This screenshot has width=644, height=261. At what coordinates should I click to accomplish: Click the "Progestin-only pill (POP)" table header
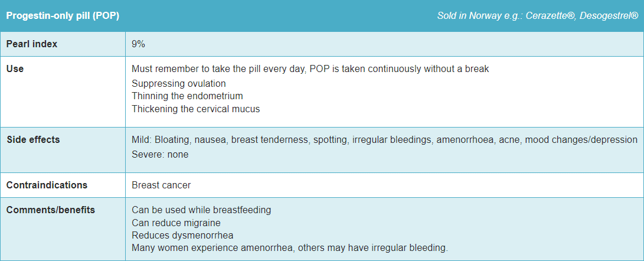pos(63,15)
